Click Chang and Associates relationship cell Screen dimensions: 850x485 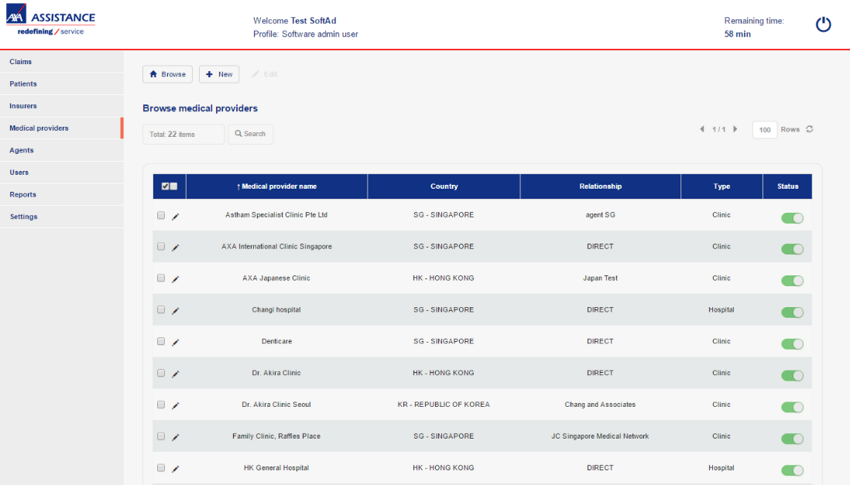tap(600, 405)
